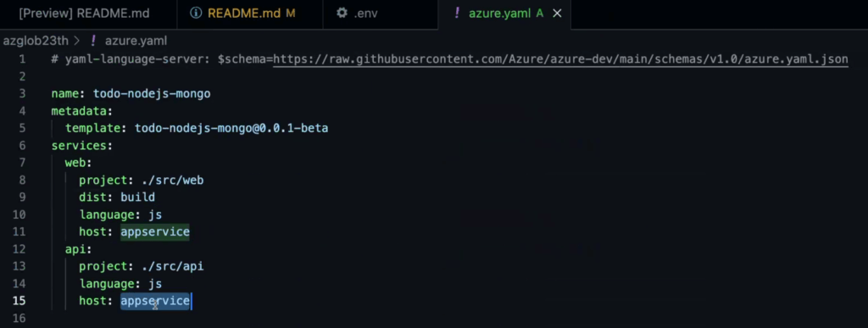Click line number 15 in gutter

(x=19, y=301)
